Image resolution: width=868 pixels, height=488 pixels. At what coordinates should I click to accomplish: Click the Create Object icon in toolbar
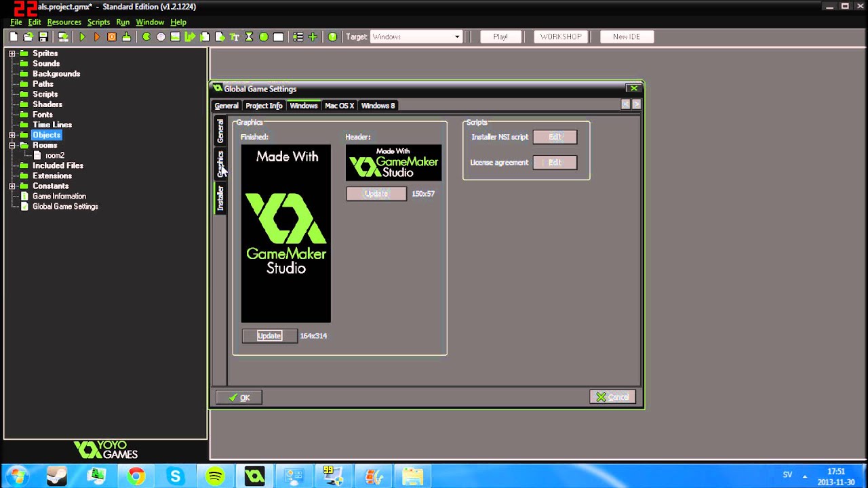point(263,37)
